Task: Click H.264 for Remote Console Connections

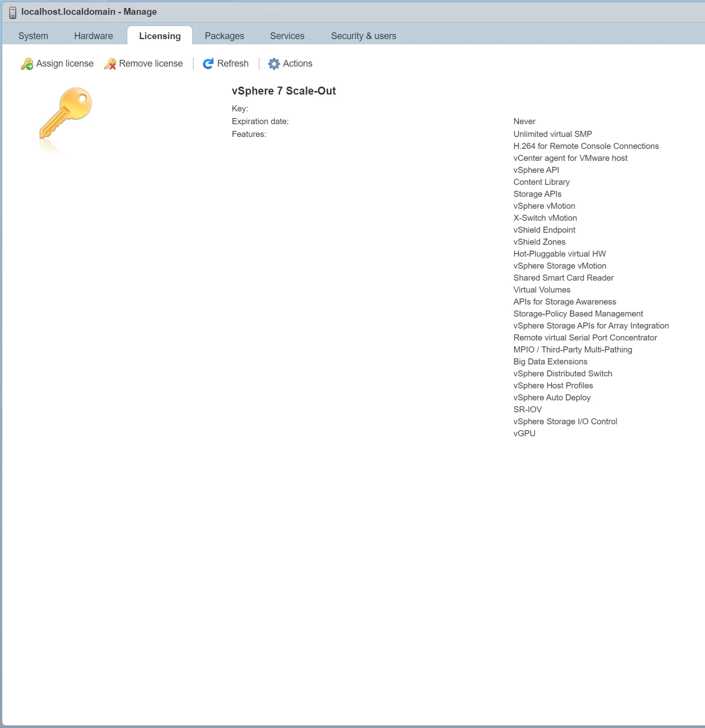Action: [x=586, y=146]
